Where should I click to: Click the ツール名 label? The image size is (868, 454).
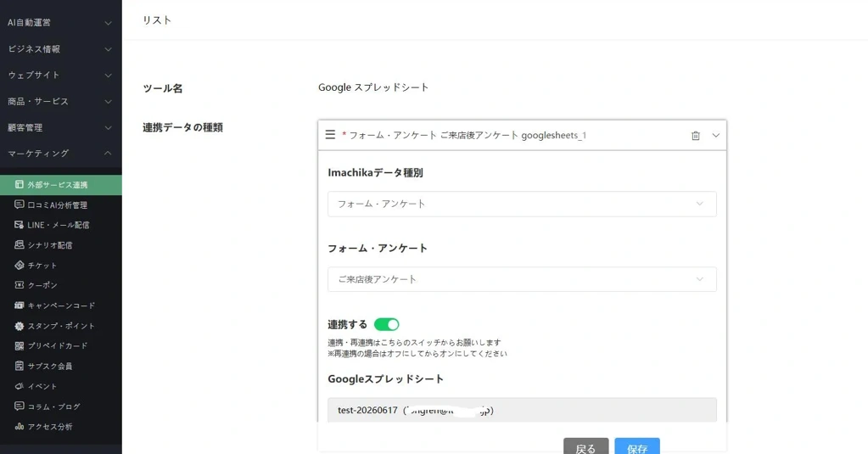163,88
